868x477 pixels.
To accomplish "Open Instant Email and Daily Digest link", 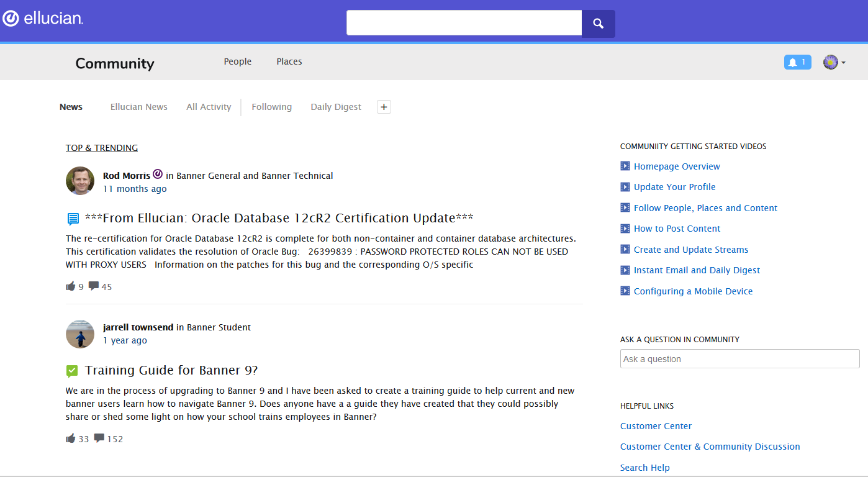I will pos(697,270).
